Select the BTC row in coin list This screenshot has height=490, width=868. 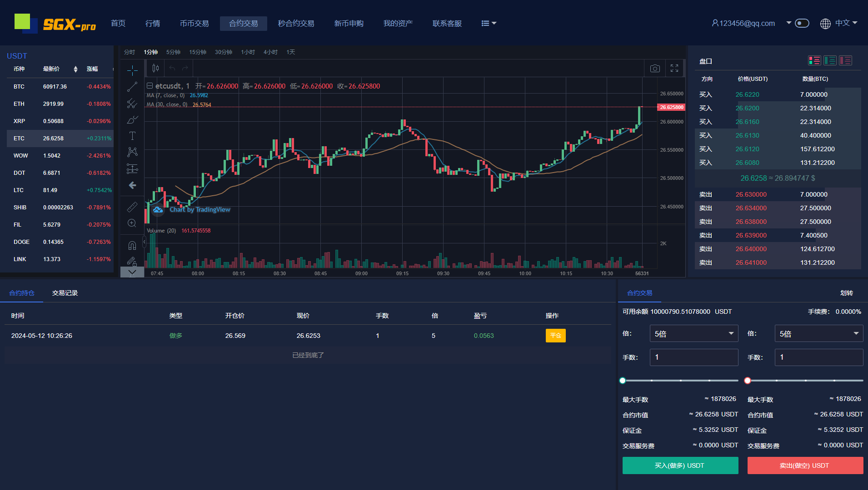coord(60,87)
